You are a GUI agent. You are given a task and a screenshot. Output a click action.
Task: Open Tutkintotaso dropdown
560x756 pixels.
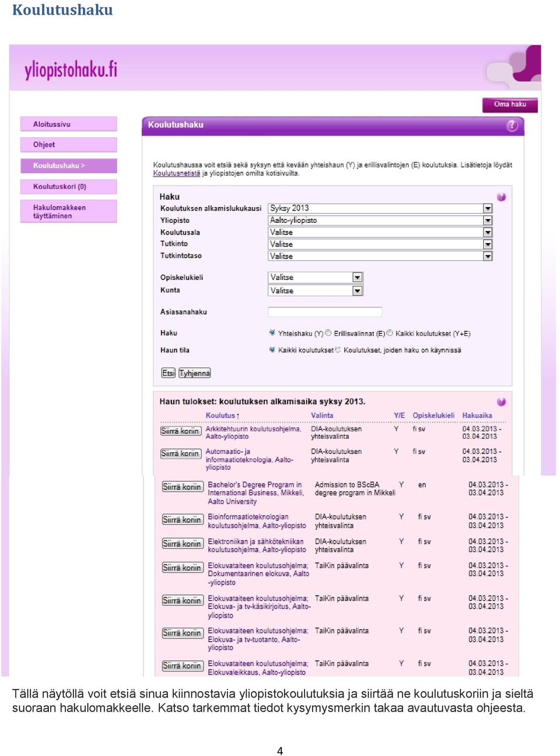coord(380,256)
